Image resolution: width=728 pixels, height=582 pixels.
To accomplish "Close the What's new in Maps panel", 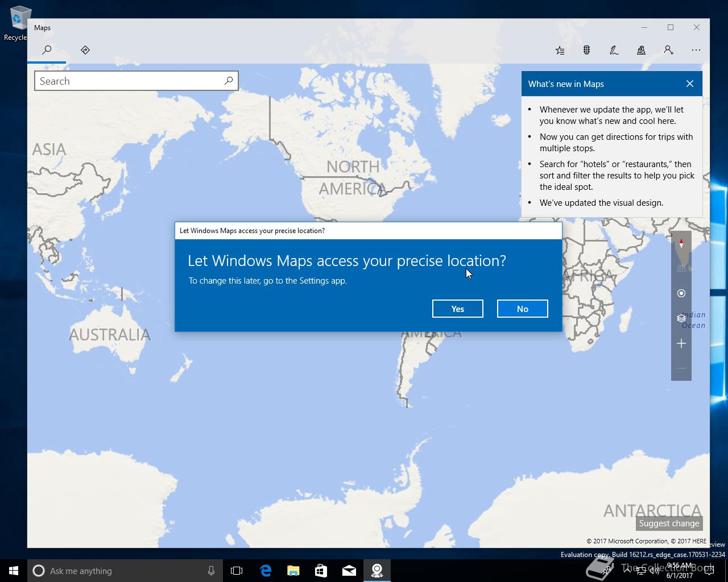I will pyautogui.click(x=690, y=84).
